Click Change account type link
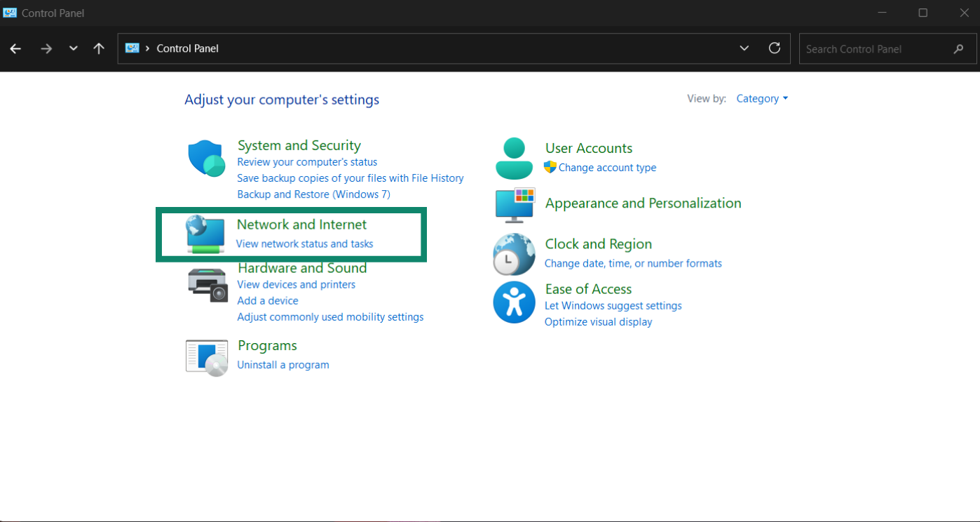Viewport: 980px width, 522px height. [x=607, y=168]
